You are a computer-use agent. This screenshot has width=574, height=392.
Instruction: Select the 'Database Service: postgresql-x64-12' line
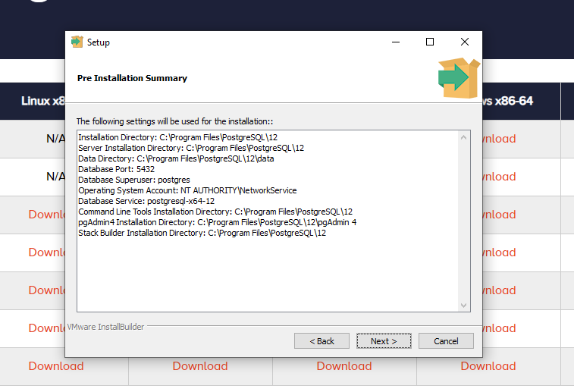(x=146, y=201)
